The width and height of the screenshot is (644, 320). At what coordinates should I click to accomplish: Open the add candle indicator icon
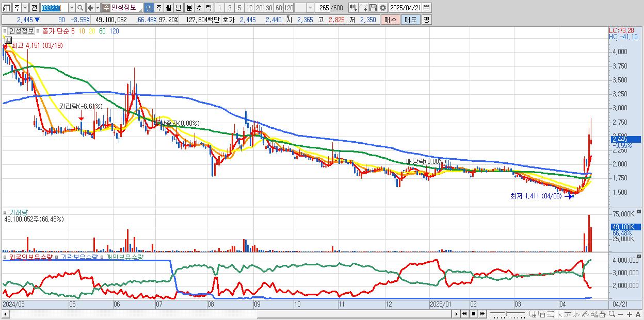pos(353,8)
